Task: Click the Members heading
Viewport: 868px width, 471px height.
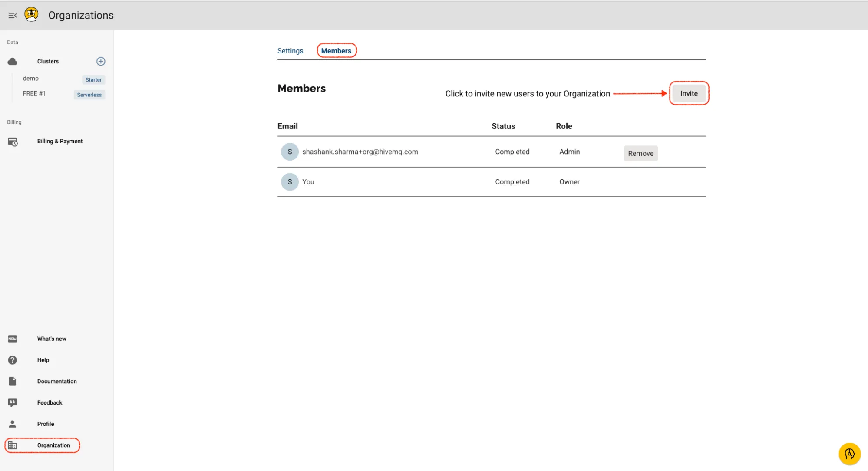Action: (x=301, y=88)
